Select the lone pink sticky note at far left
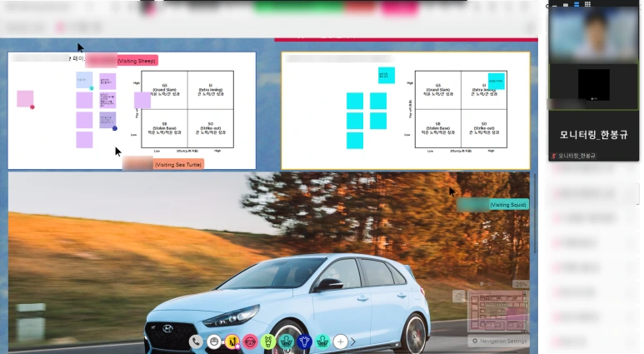Image resolution: width=644 pixels, height=354 pixels. [25, 99]
